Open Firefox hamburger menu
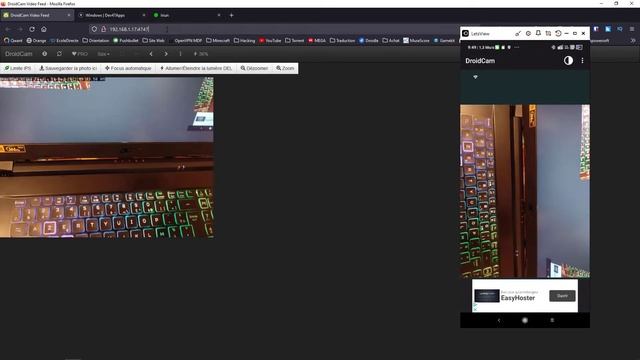Screen dimensions: 640x360 coord(632,29)
